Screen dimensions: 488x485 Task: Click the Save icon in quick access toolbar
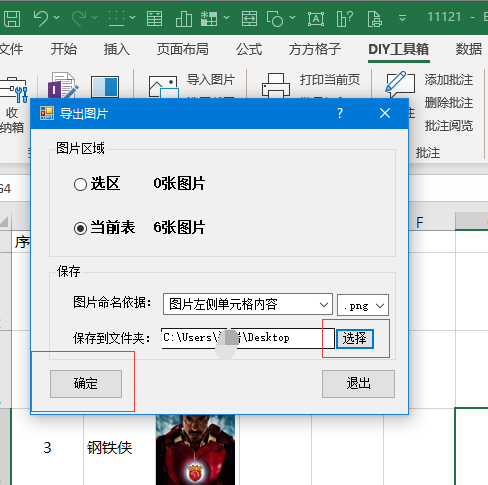click(12, 18)
